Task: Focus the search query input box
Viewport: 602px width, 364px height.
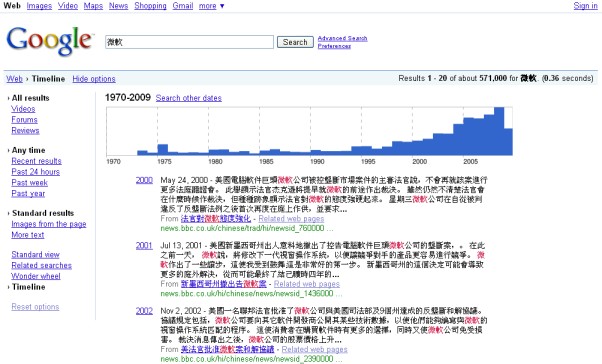Action: click(190, 42)
